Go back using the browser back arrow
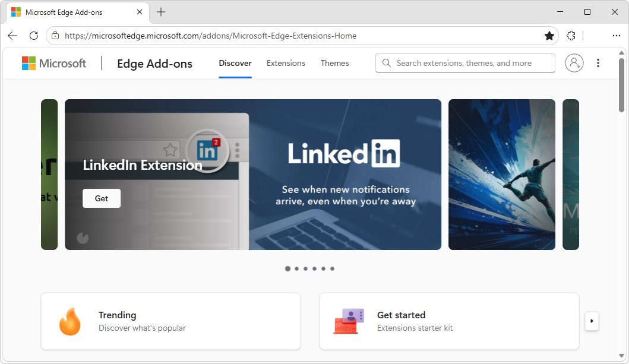Image resolution: width=629 pixels, height=364 pixels. point(12,36)
